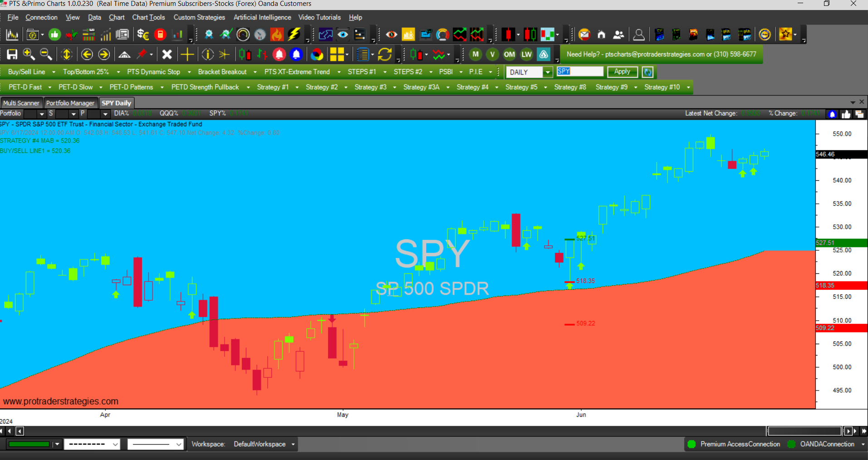Expand the Buy/Sell Line dropdown
The height and width of the screenshot is (460, 868).
(x=54, y=72)
